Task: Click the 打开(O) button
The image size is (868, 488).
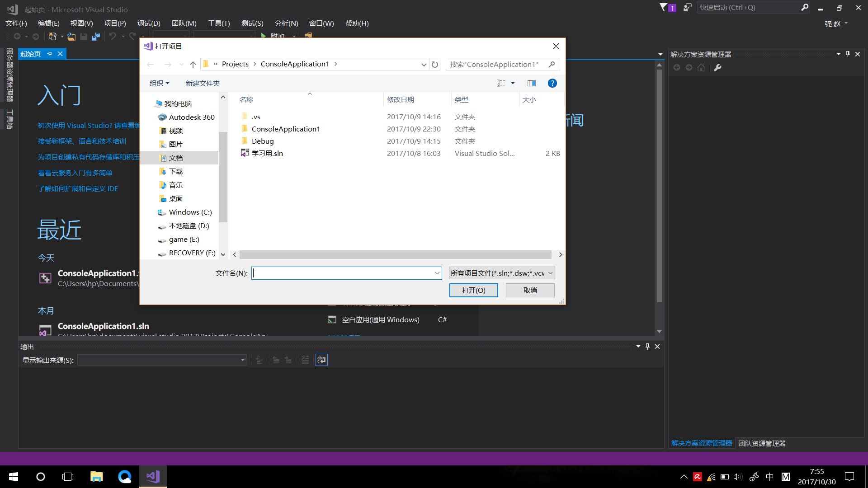Action: click(x=473, y=290)
